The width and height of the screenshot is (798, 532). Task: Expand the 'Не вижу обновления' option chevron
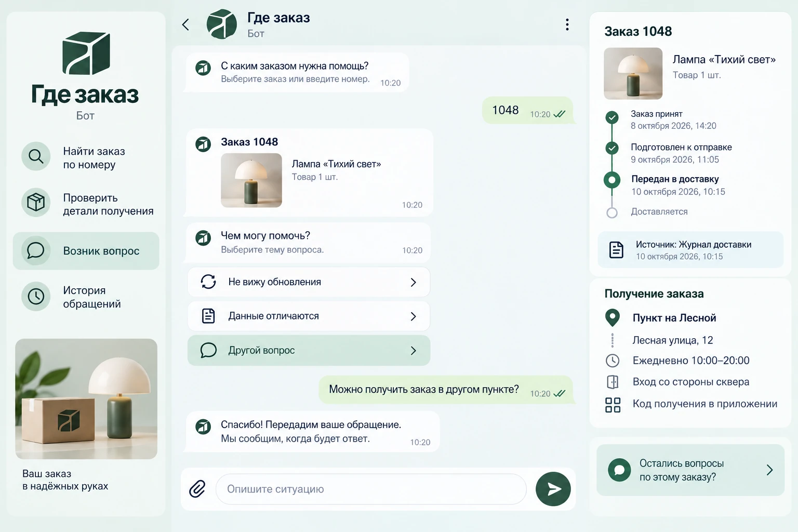pyautogui.click(x=414, y=282)
